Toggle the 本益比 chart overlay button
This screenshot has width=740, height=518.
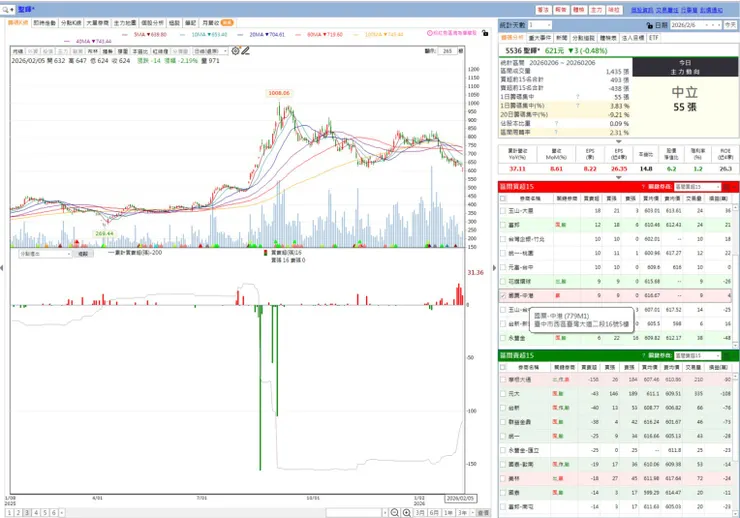[x=140, y=51]
